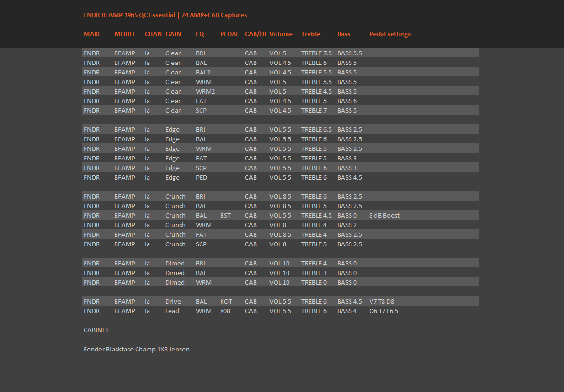Click the MAKE column header
The height and width of the screenshot is (392, 564).
click(93, 34)
